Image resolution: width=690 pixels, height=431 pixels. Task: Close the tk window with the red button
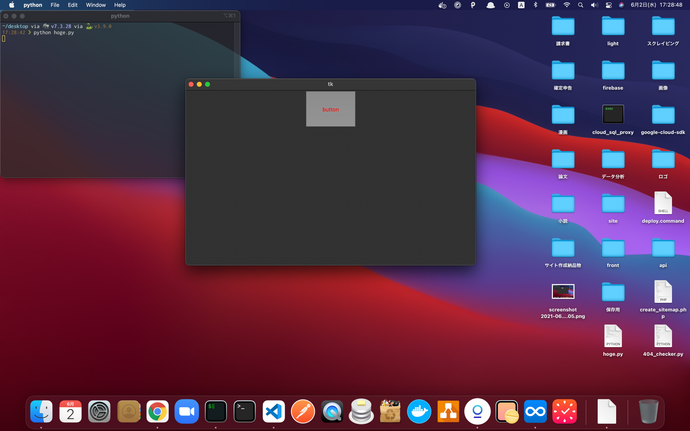click(191, 84)
